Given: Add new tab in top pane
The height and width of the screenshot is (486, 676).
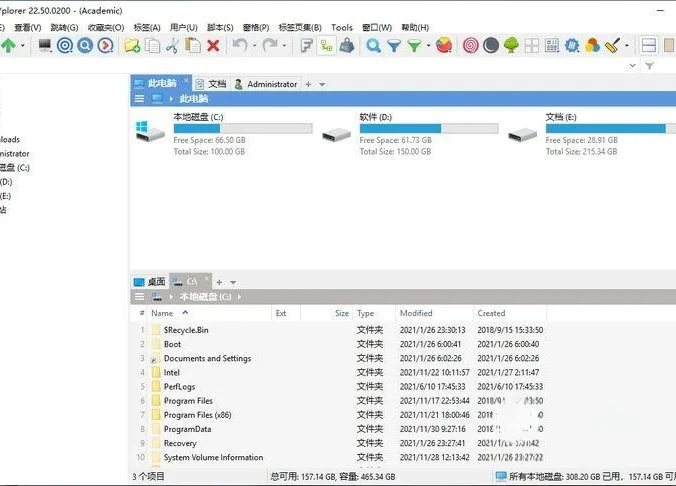Looking at the screenshot, I should point(308,85).
